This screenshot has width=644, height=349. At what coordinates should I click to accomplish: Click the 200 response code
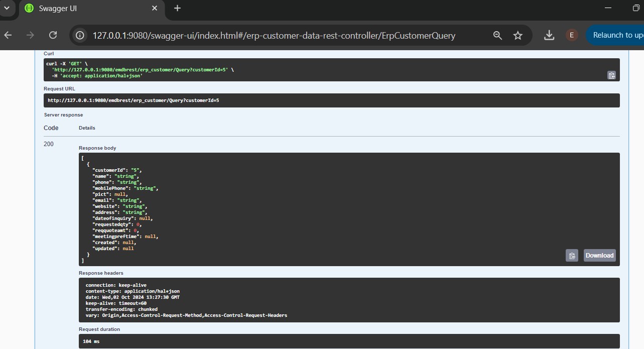[49, 144]
